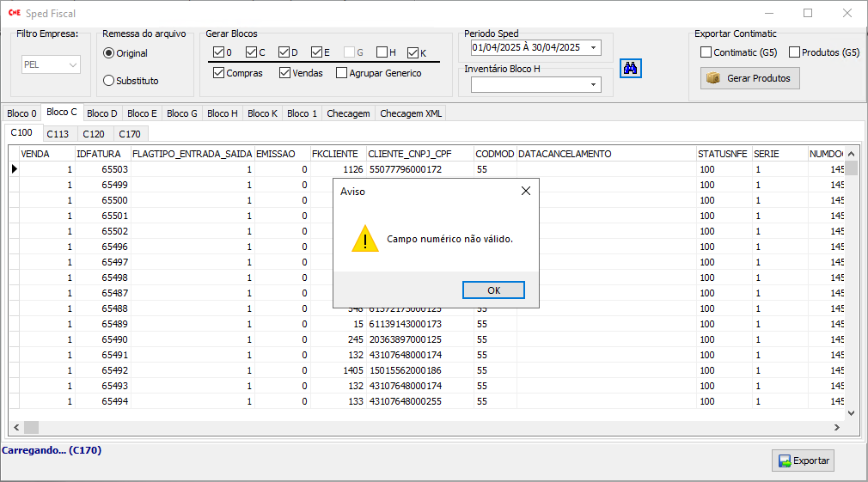This screenshot has height=482, width=868.
Task: Check the Agrupar Generico option
Action: click(341, 73)
